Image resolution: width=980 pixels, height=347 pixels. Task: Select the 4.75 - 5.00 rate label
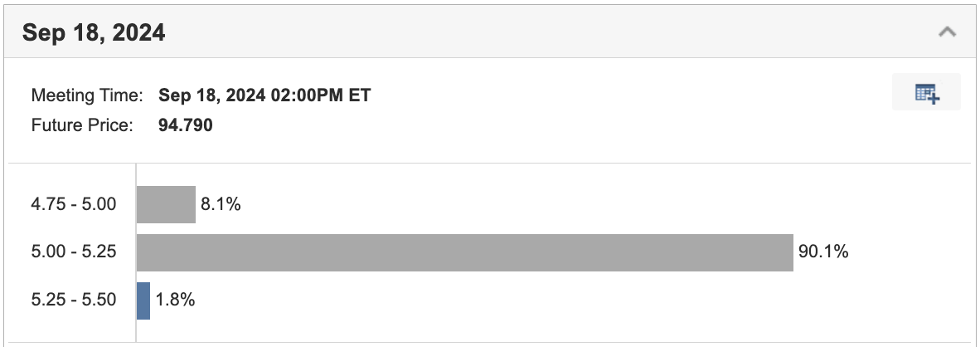73,204
